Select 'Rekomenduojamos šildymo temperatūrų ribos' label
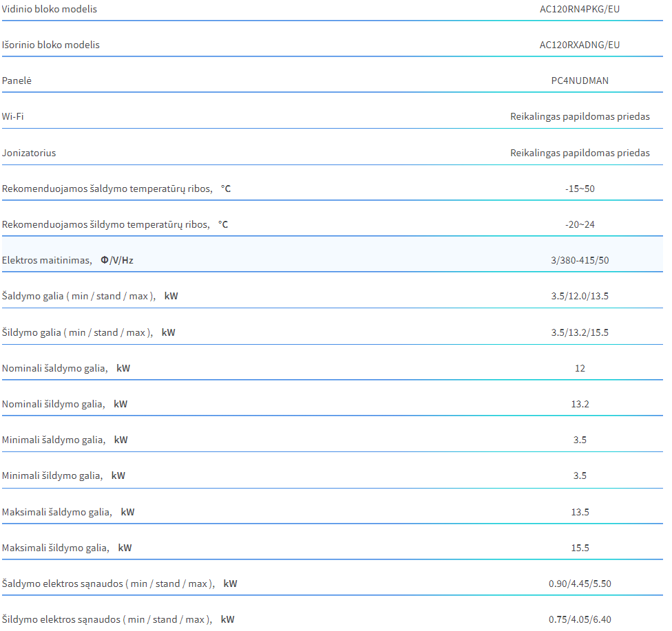The height and width of the screenshot is (631, 672). point(106,224)
